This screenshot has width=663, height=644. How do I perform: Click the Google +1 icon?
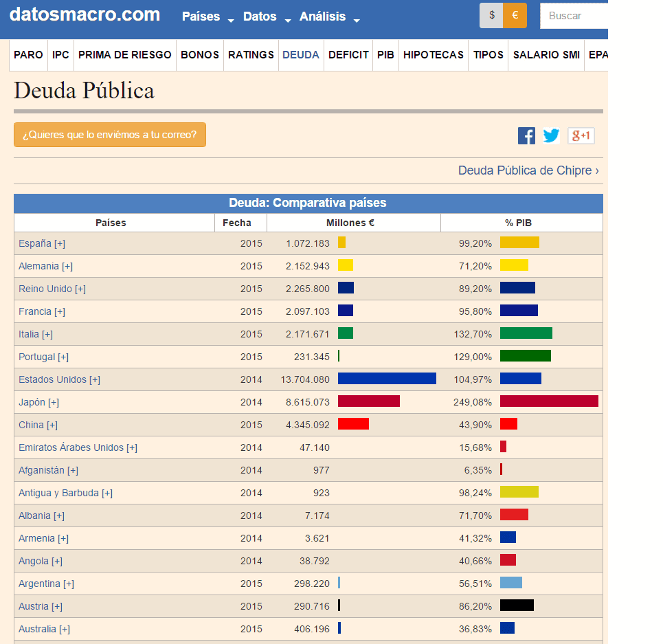pyautogui.click(x=581, y=135)
